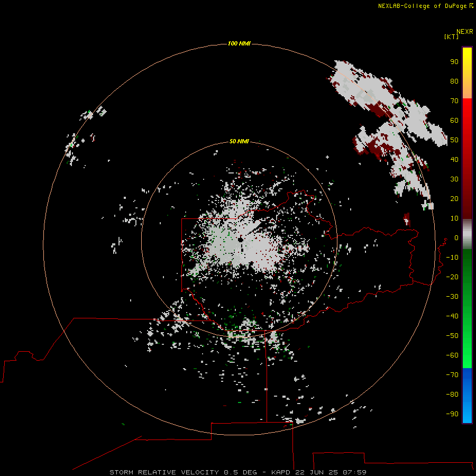Click the -60 value on velocity scale

(x=452, y=355)
